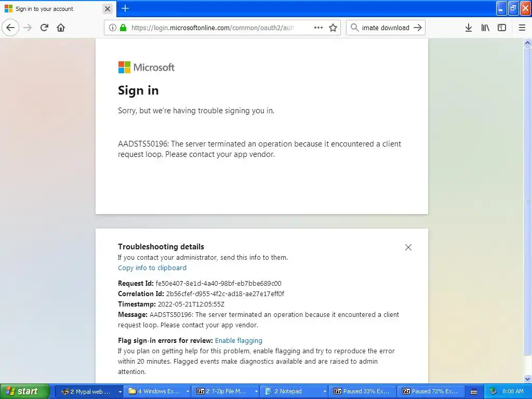Open page actions three-dot menu
The image size is (532, 399).
coord(318,28)
